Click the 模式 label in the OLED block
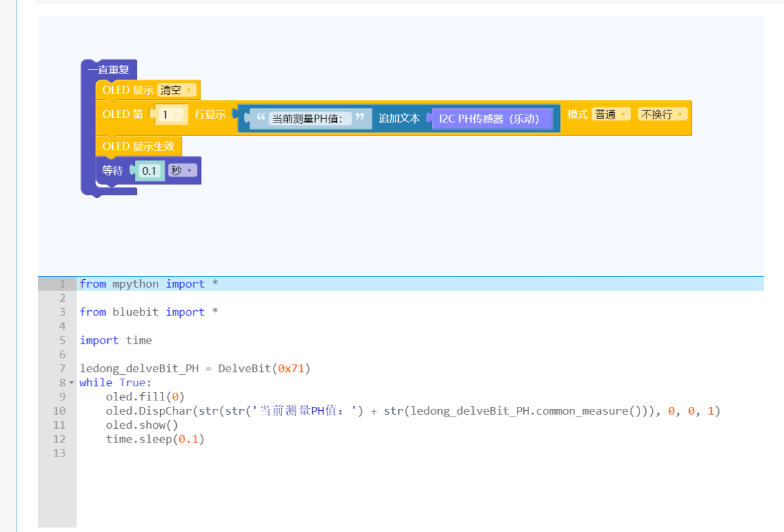784x532 pixels. click(578, 114)
